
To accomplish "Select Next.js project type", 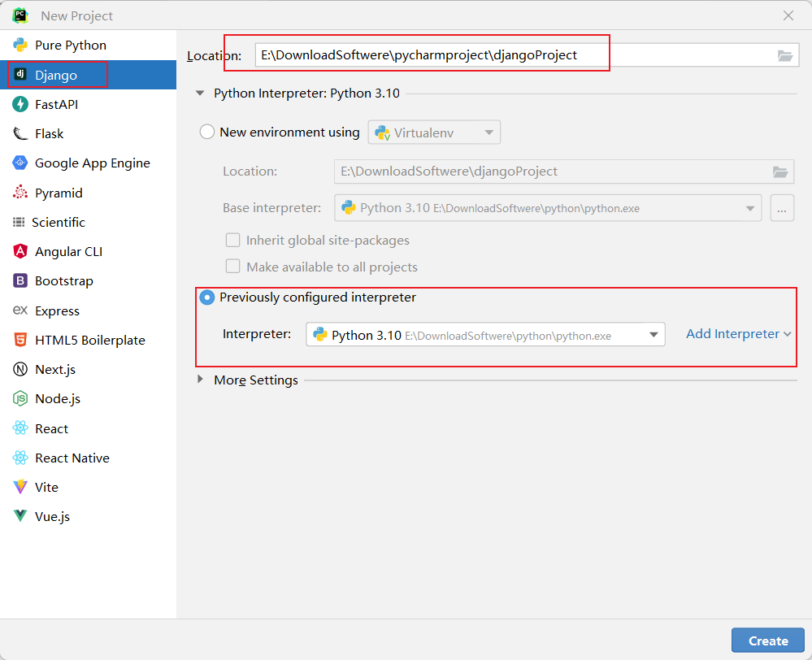I will 88,369.
